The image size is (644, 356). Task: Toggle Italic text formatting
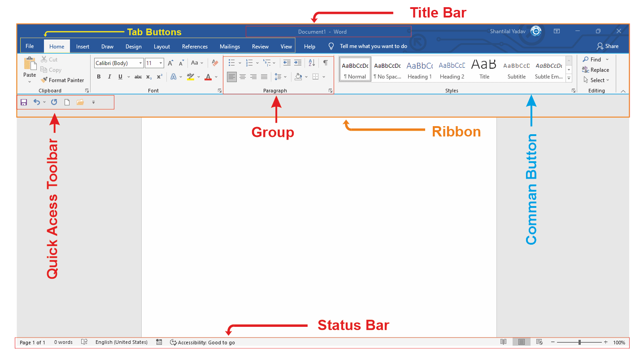click(109, 77)
